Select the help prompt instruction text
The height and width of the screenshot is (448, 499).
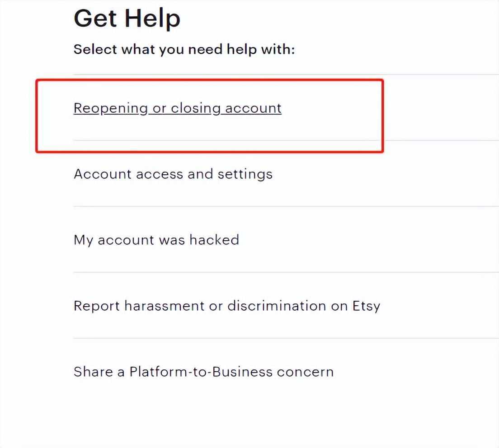184,49
